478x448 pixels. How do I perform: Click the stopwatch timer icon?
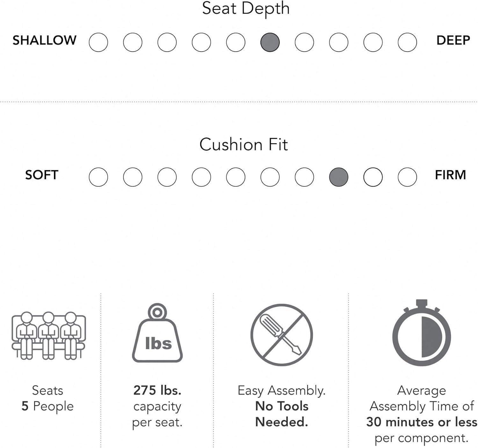[x=421, y=334]
